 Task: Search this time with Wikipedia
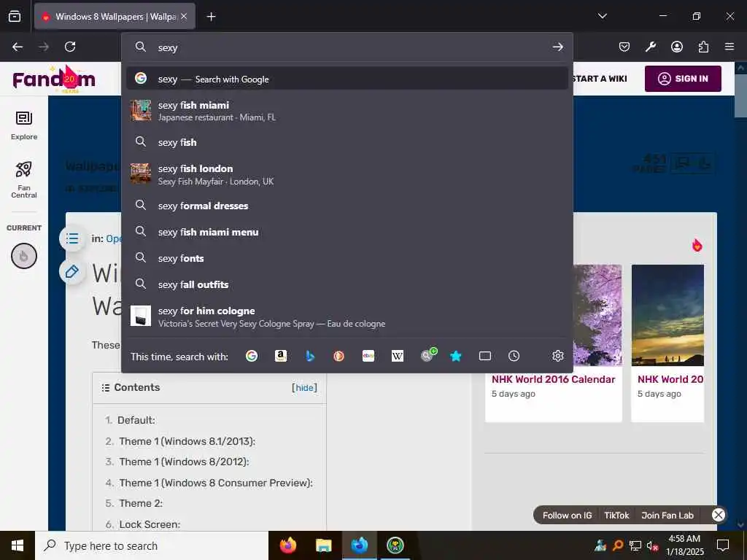(398, 356)
